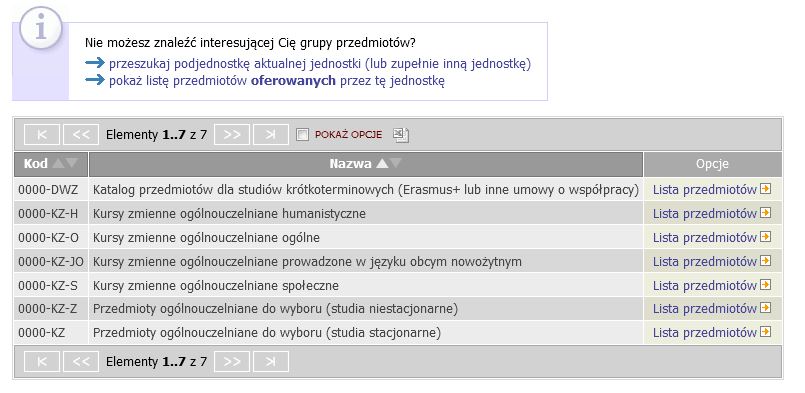The image size is (805, 393).
Task: Click arrow icon next to 0000-KZ-JO list
Action: [x=765, y=260]
